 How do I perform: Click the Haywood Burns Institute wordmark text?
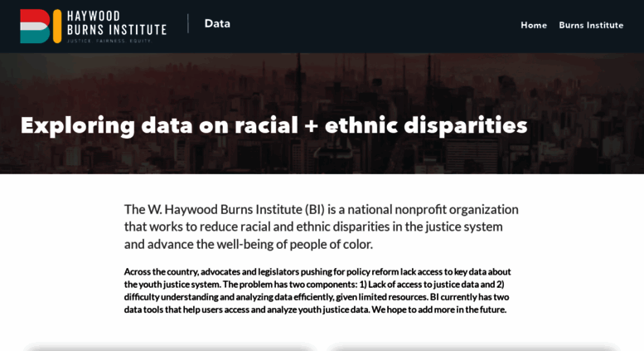tap(117, 22)
